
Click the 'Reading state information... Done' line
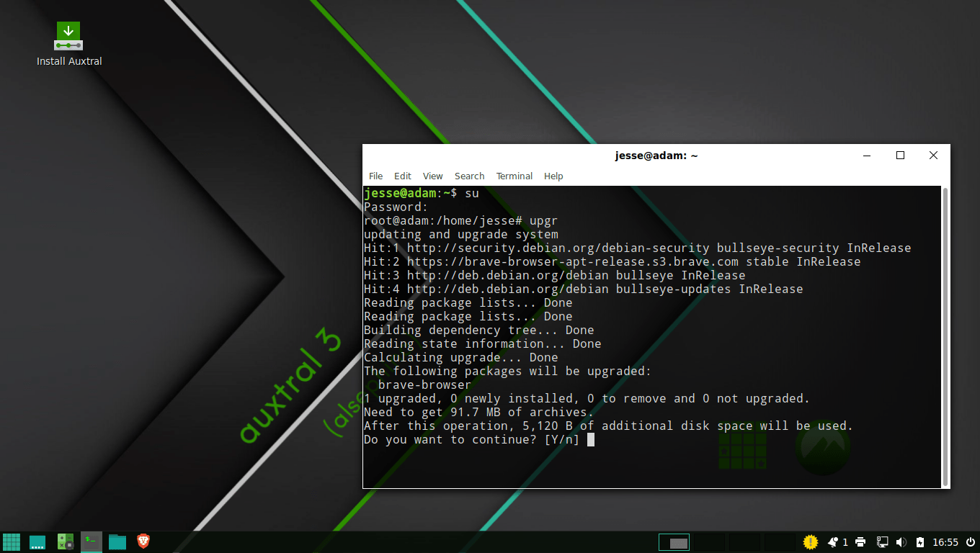(483, 343)
